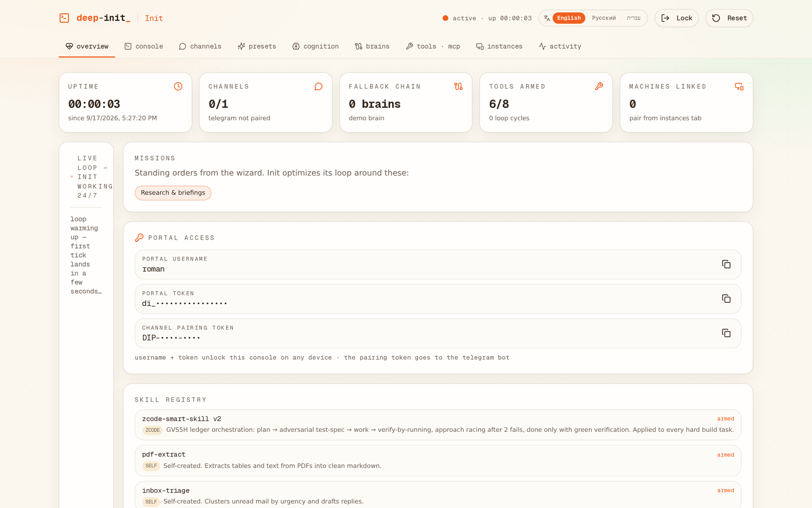This screenshot has height=508, width=812.
Task: Click the Init label beside logo
Action: coord(154,18)
